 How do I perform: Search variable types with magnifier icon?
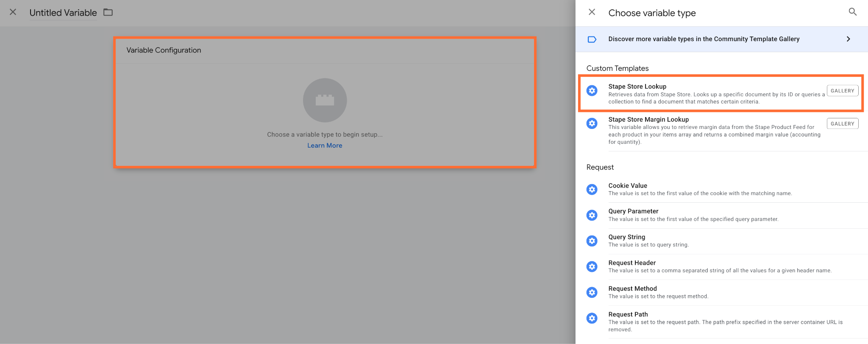853,12
